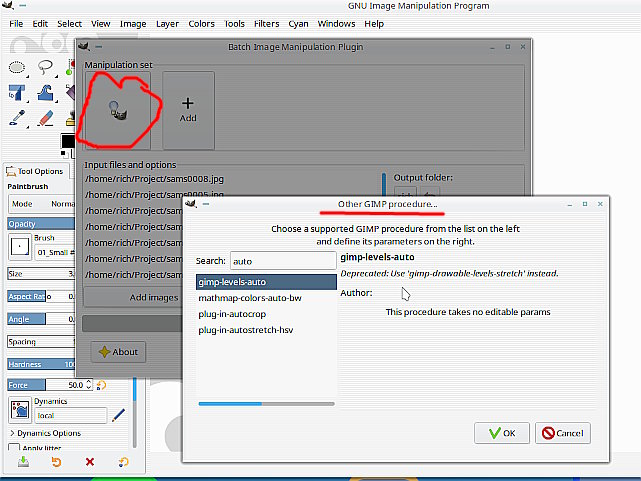The image size is (641, 481).
Task: Click the Force value stepper arrows
Action: pos(89,385)
